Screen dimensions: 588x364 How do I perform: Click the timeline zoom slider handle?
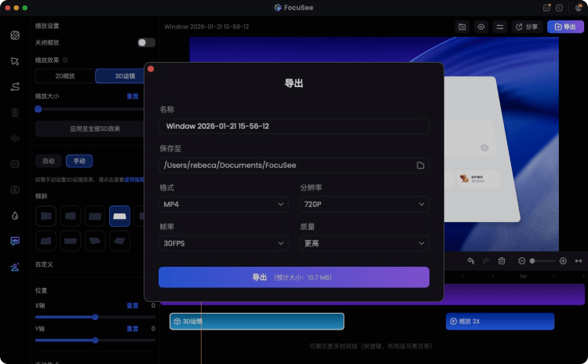coord(532,261)
